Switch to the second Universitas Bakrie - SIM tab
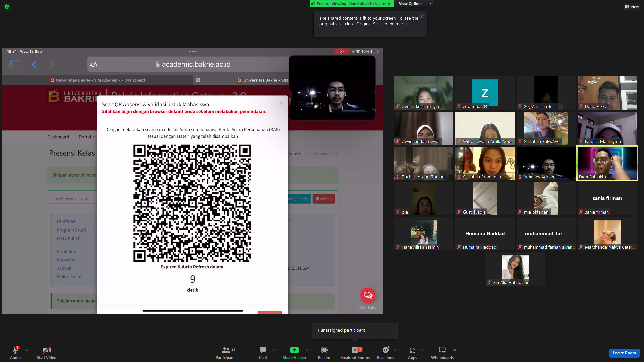The width and height of the screenshot is (644, 362). (263, 80)
